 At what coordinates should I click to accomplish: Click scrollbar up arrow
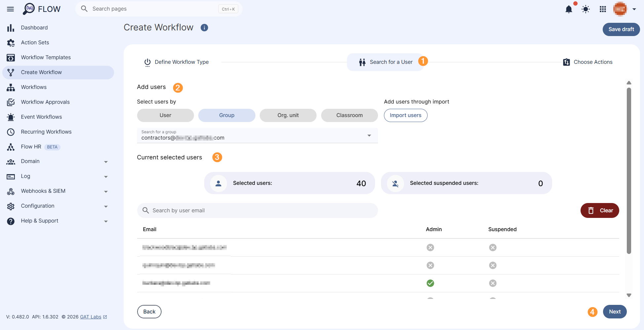[x=629, y=83]
